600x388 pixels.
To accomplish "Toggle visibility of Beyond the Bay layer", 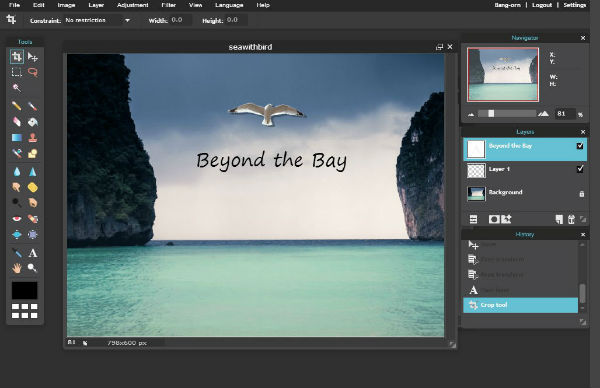I will coord(580,146).
